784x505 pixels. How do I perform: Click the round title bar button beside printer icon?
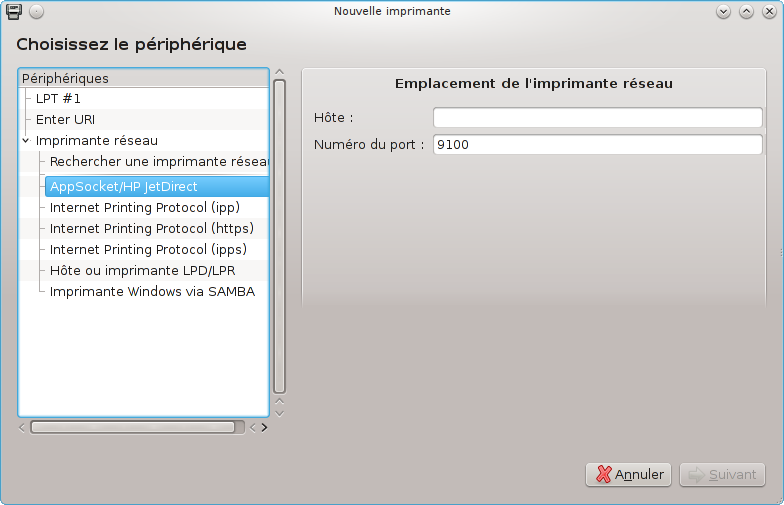(36, 12)
